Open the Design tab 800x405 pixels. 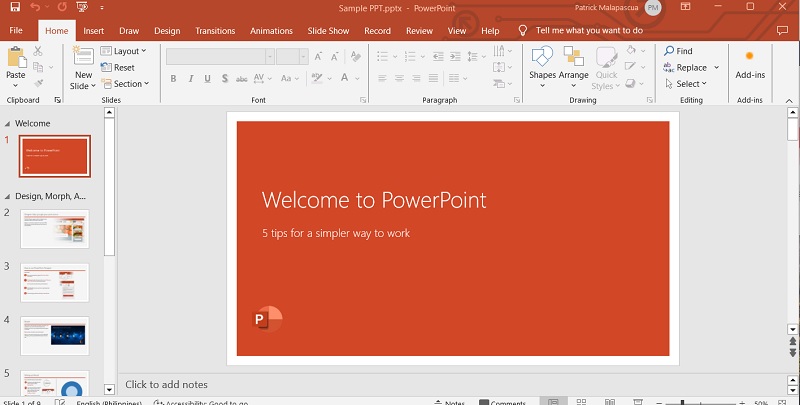[x=167, y=31]
